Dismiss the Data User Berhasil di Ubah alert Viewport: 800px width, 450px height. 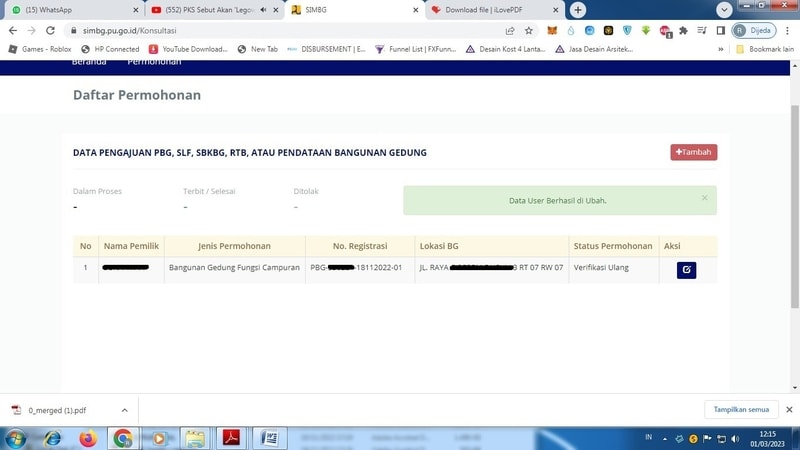coord(704,198)
